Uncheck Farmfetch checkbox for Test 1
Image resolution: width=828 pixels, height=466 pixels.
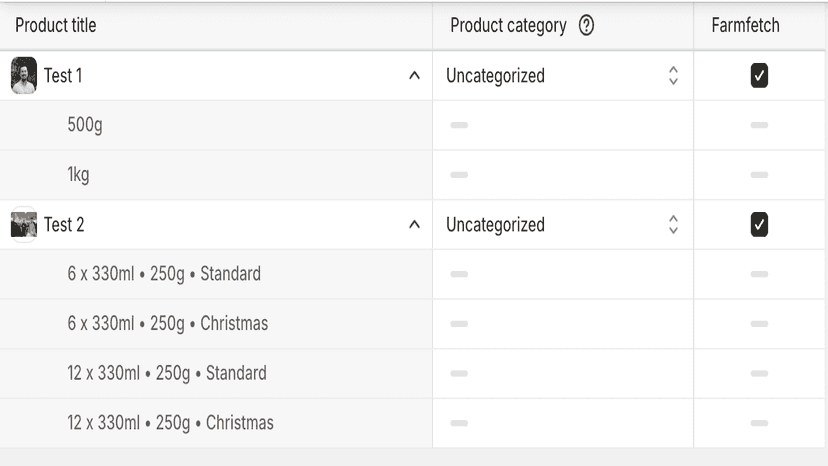(x=759, y=76)
